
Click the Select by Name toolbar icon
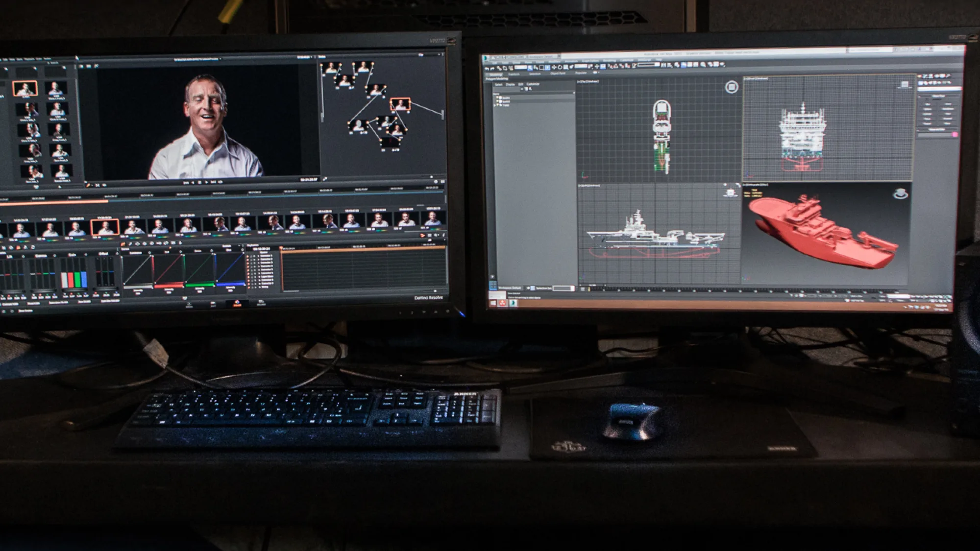click(x=536, y=67)
